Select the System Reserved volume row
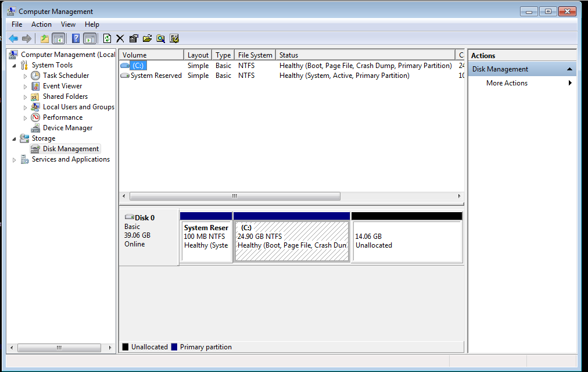The image size is (588, 372). [292, 76]
